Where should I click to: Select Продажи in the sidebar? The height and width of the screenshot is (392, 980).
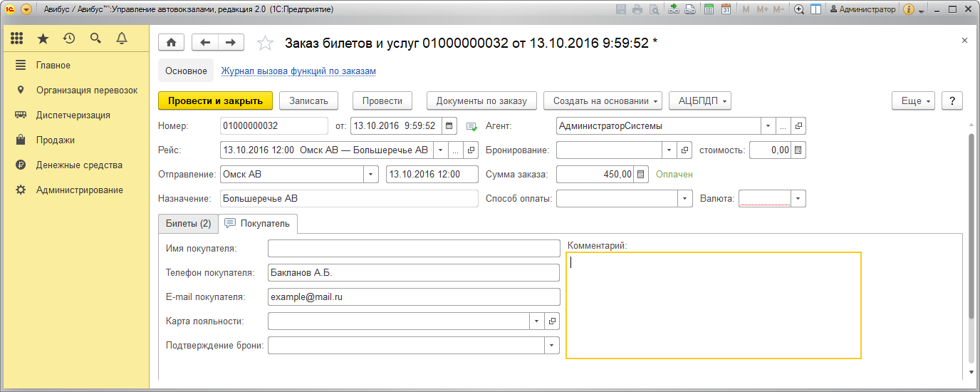(x=56, y=140)
